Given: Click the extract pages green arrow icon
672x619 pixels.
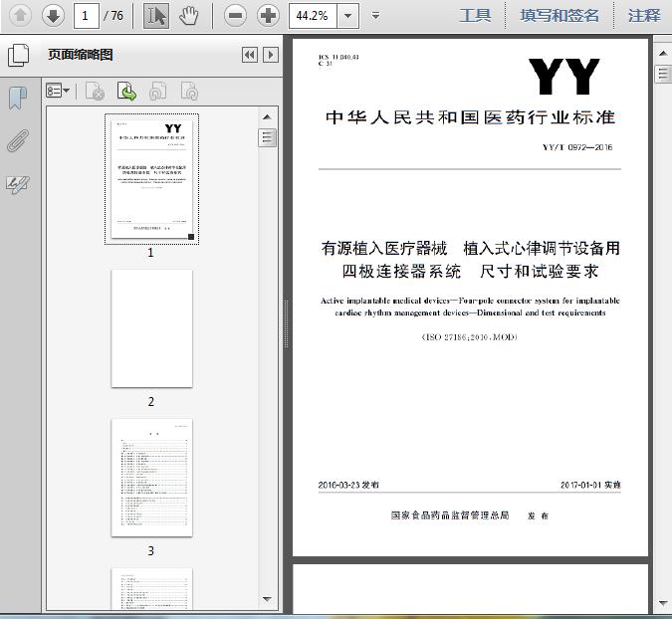Looking at the screenshot, I should [x=126, y=91].
